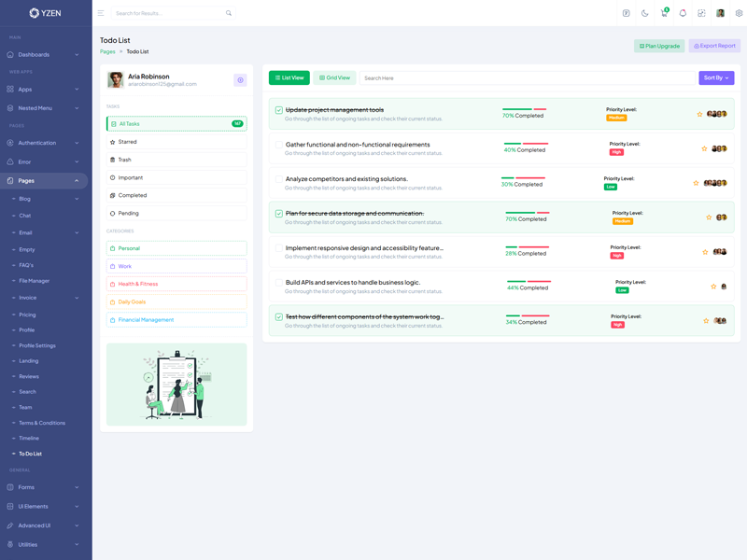Click the 'Search Here' task search field
Image resolution: width=747 pixels, height=560 pixels.
[528, 78]
